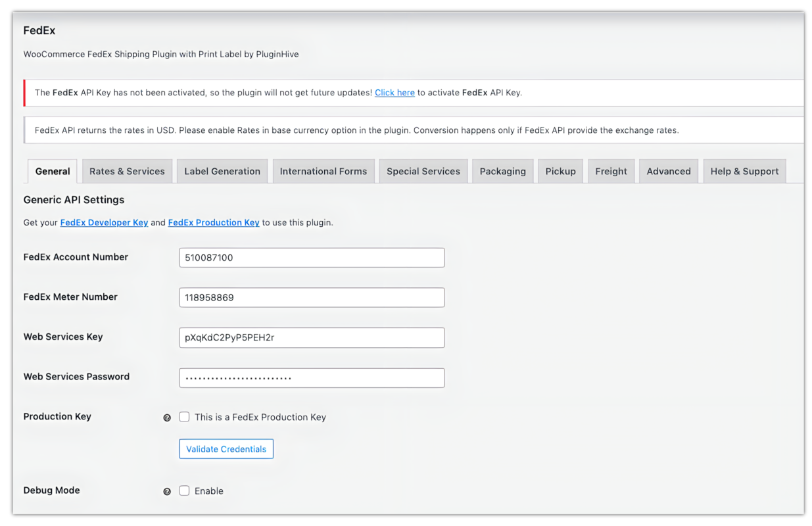Click the 'Web Services Password' label
The width and height of the screenshot is (812, 526).
[x=76, y=377]
